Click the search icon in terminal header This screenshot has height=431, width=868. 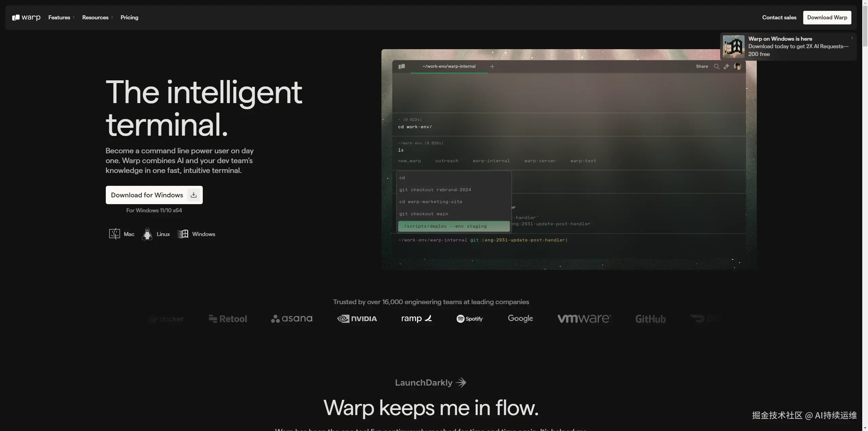[716, 66]
